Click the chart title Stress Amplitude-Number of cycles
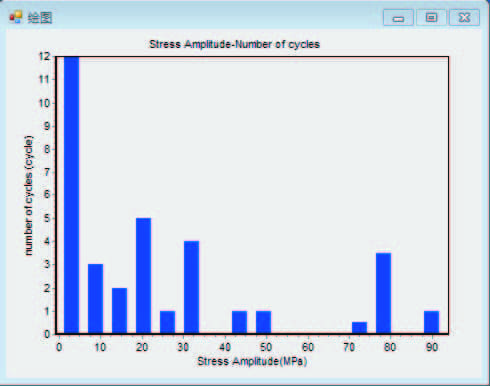The width and height of the screenshot is (490, 386). point(234,44)
